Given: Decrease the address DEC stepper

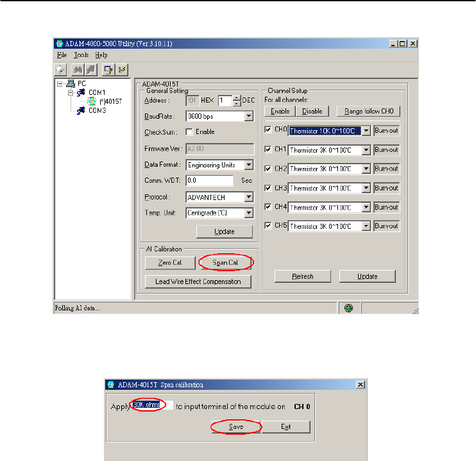Looking at the screenshot, I should click(237, 103).
